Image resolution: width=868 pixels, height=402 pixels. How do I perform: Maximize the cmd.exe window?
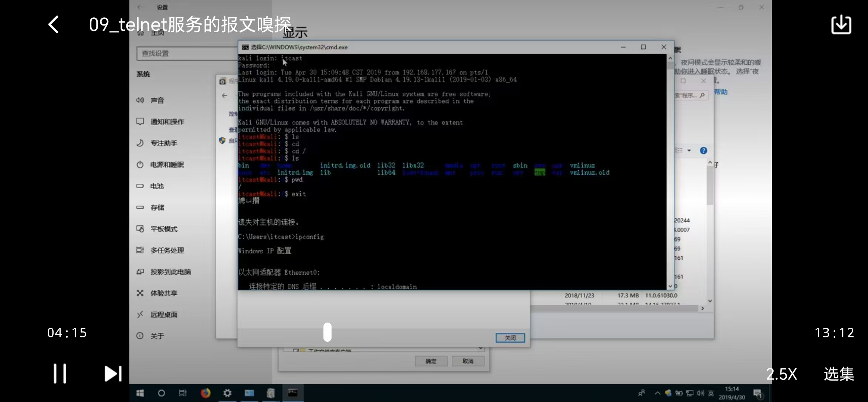(x=643, y=47)
